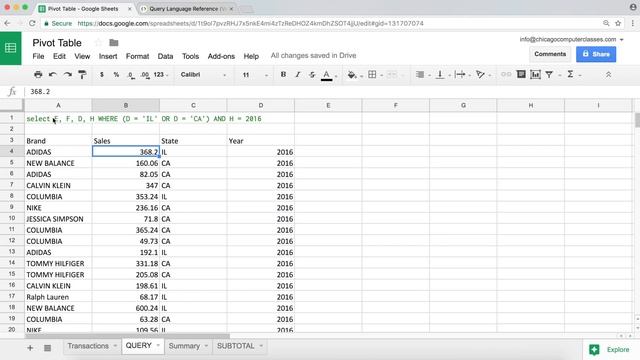Image resolution: width=640 pixels, height=360 pixels.
Task: Decrease decimal places
Action: [x=131, y=75]
